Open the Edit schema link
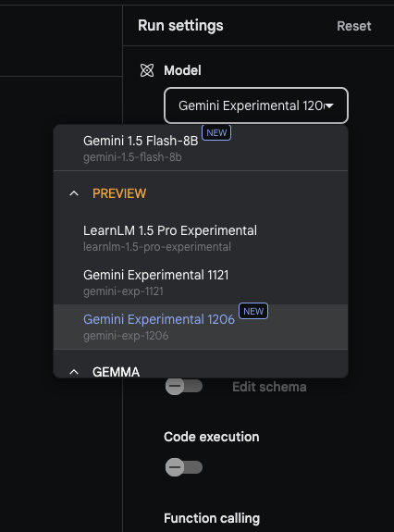The image size is (394, 532). (269, 387)
